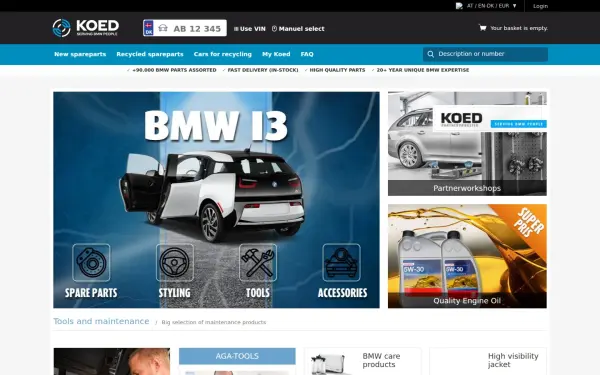Screen dimensions: 600x375
Task: Go to Cars for recycling
Action: [223, 54]
